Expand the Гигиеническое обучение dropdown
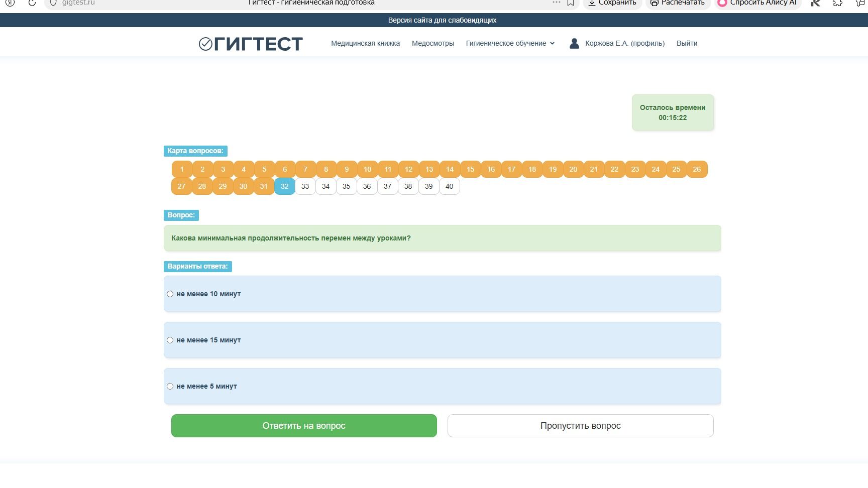Image resolution: width=868 pixels, height=488 pixels. pyautogui.click(x=510, y=43)
